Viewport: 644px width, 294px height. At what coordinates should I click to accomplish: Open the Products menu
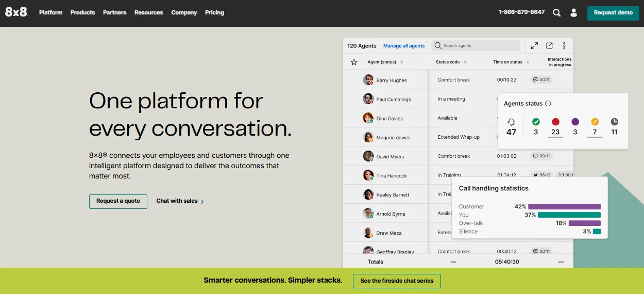82,12
